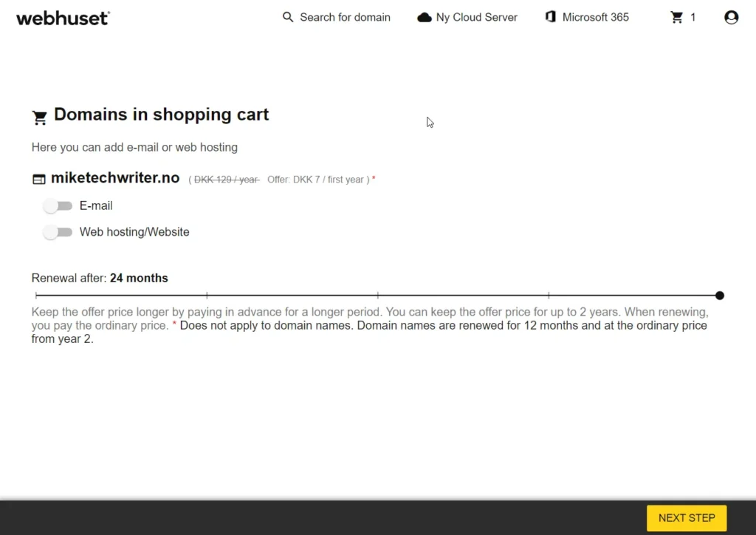Open the user account profile icon
Screen dimensions: 756x535
[731, 17]
